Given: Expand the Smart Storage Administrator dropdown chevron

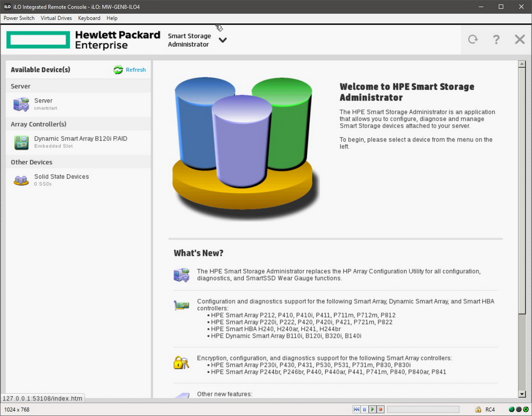Looking at the screenshot, I should tap(222, 40).
